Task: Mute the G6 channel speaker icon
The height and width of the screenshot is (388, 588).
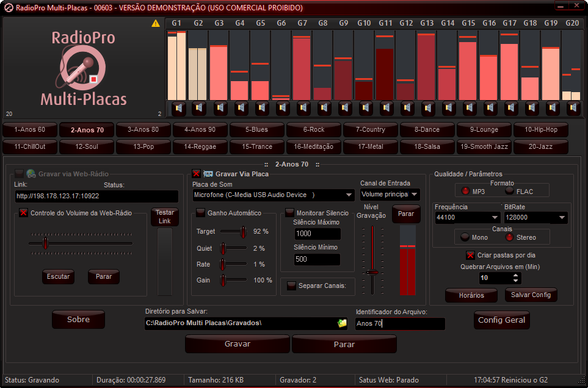Action: coord(283,108)
